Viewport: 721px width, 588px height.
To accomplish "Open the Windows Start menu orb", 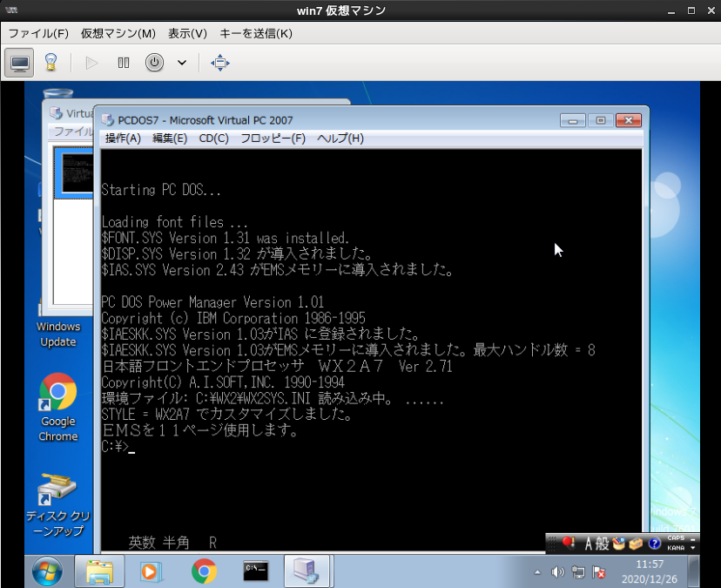I will [x=47, y=571].
